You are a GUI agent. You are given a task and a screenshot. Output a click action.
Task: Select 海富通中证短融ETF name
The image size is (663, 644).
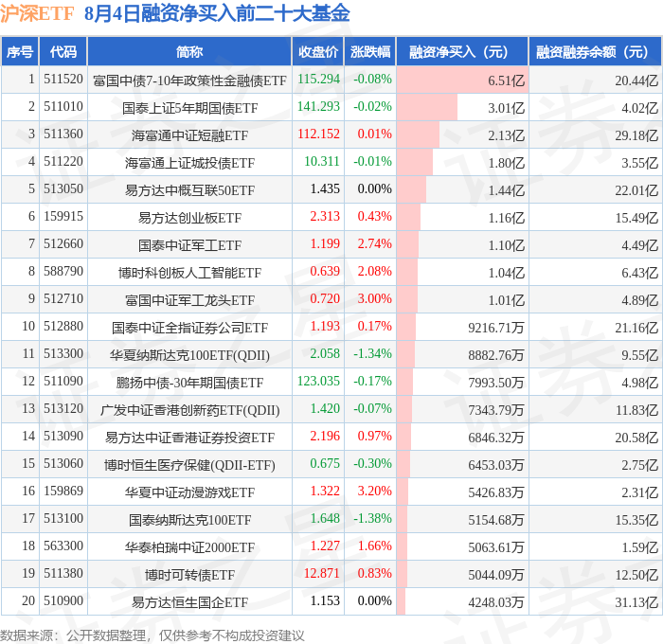(189, 135)
